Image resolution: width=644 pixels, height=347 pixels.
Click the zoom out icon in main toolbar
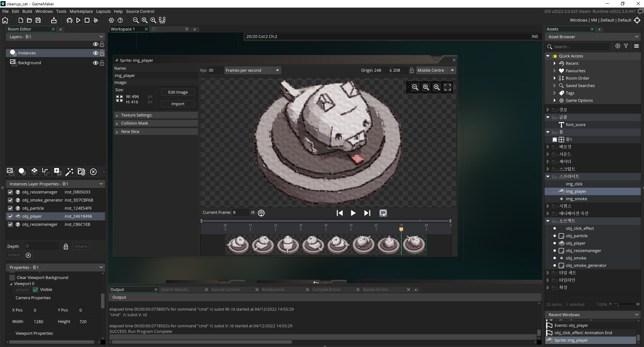pos(136,20)
